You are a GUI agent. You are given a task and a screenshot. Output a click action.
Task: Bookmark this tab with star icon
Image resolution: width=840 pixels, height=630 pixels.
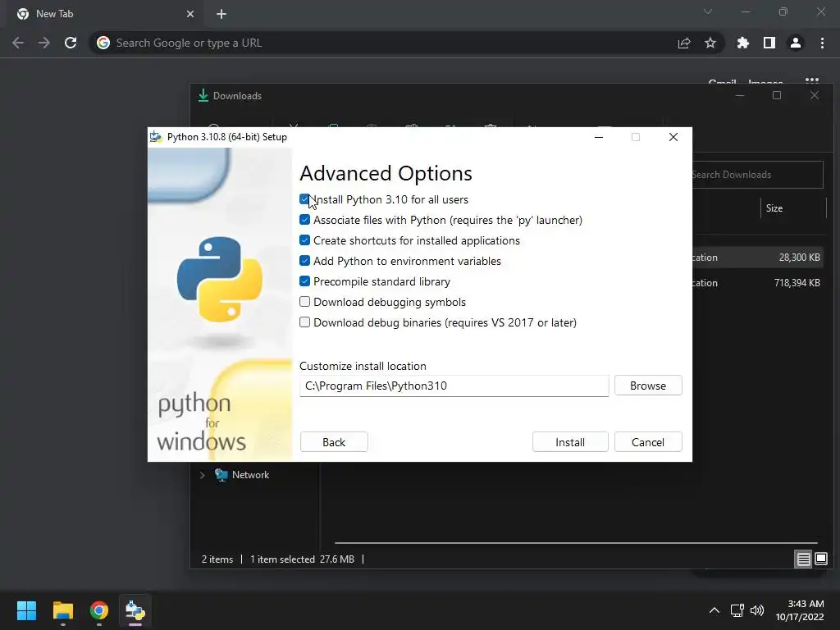point(710,43)
